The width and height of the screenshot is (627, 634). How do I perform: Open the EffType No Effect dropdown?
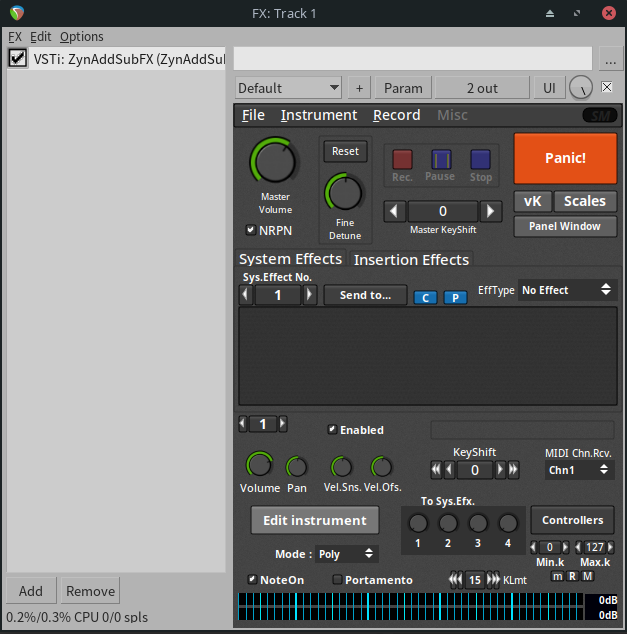[567, 290]
